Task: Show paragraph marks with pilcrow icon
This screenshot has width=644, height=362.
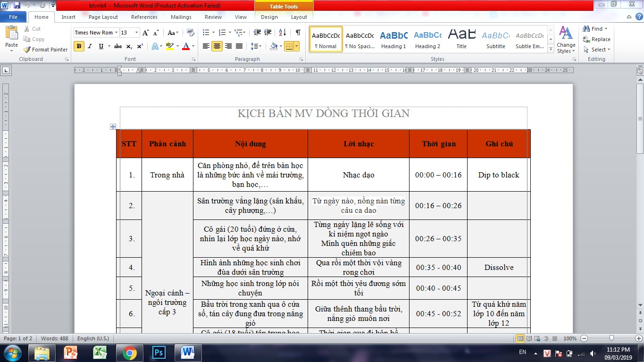Action: 298,33
